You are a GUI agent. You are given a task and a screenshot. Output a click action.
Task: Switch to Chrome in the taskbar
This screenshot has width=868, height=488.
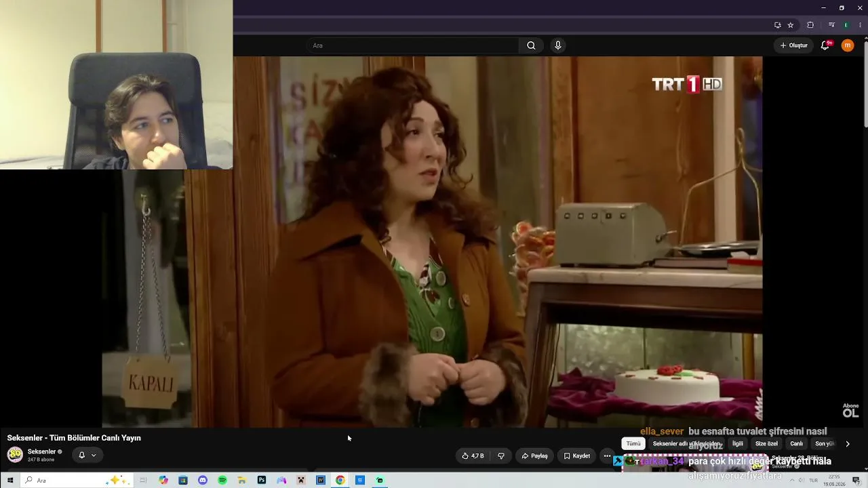[x=340, y=481]
